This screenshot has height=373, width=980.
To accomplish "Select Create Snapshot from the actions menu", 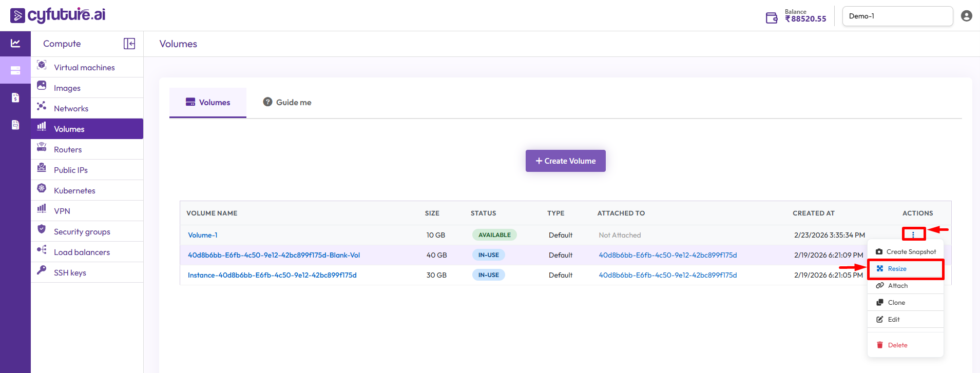I will tap(910, 252).
